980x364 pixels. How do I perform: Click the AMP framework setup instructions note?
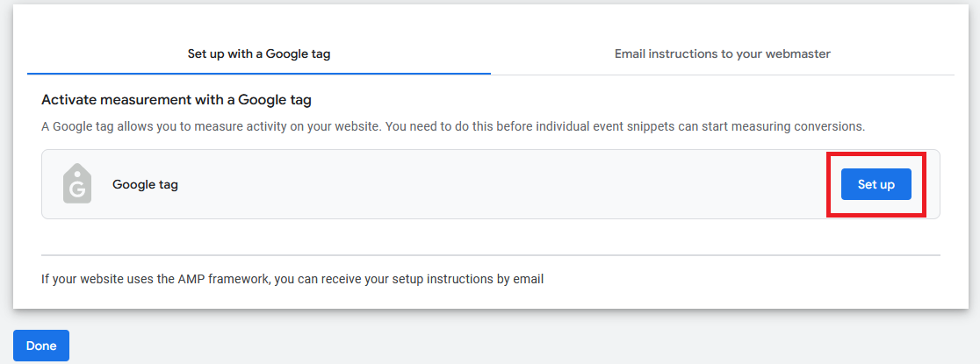tap(292, 280)
